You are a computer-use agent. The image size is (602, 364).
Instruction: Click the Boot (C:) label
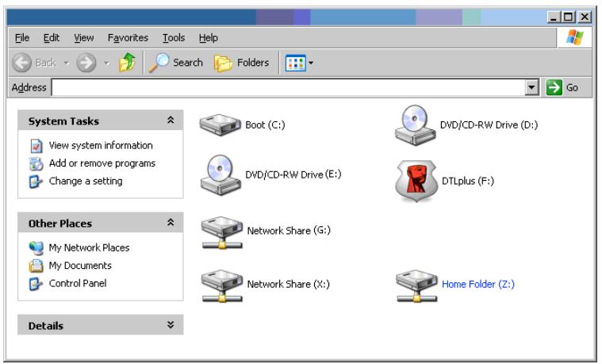point(265,125)
